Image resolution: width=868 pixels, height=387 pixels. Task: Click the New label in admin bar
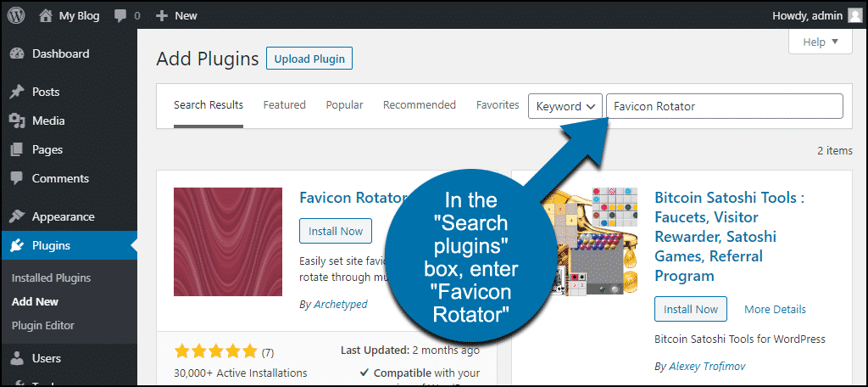[x=186, y=16]
